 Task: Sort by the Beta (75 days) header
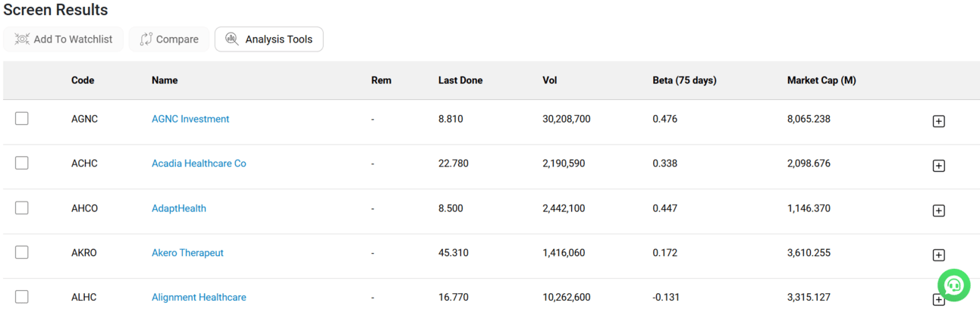click(x=684, y=80)
